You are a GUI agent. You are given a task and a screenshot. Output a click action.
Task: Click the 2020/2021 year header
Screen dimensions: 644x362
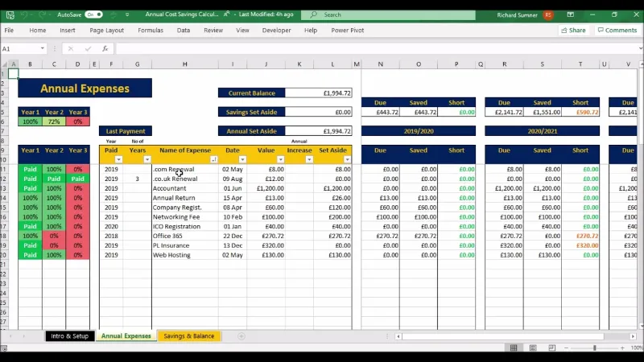(542, 131)
